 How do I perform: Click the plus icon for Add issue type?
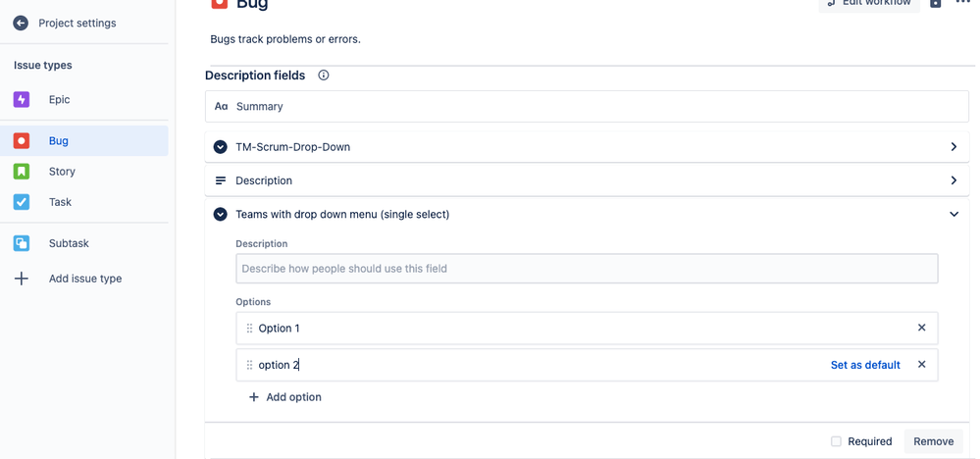[x=22, y=279]
